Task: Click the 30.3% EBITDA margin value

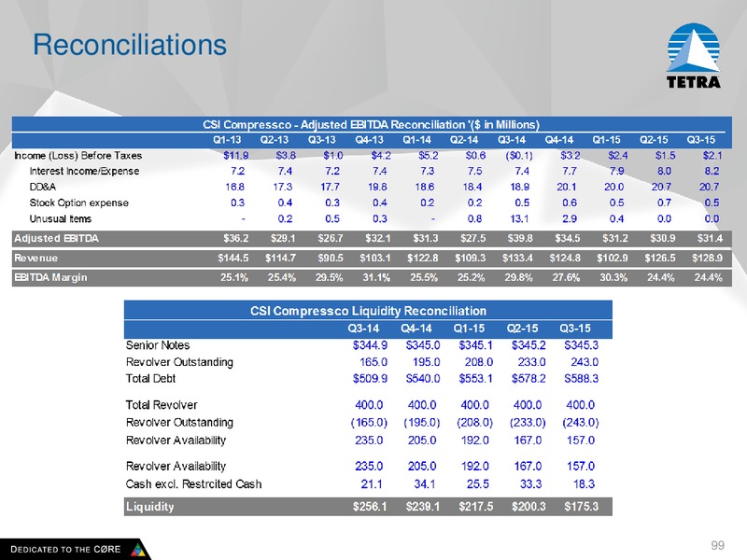Action: [x=613, y=277]
